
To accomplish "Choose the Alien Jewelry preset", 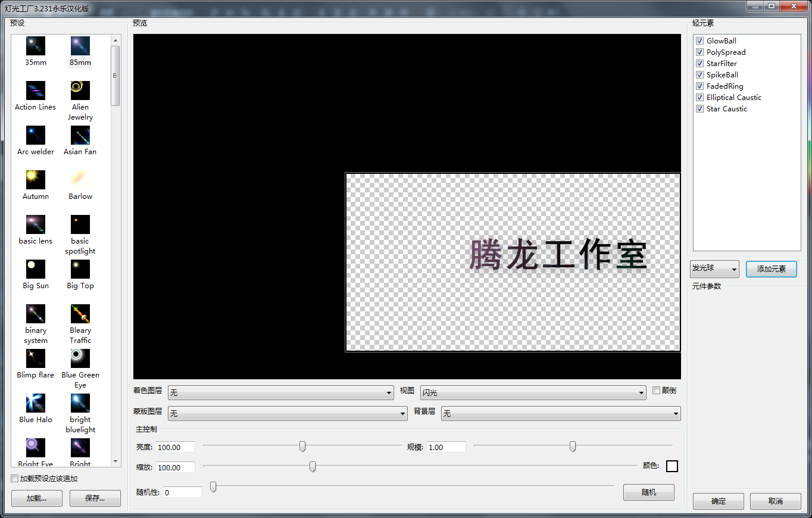I will (x=80, y=89).
